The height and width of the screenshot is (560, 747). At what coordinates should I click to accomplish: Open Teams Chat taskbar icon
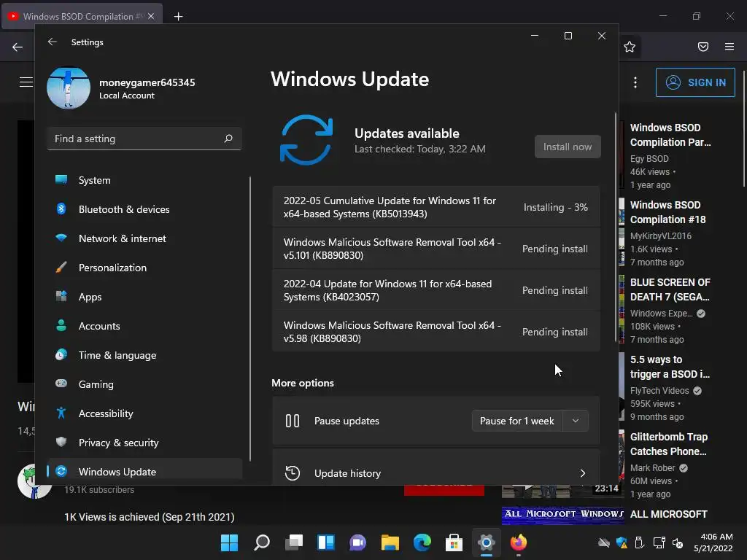tap(357, 542)
